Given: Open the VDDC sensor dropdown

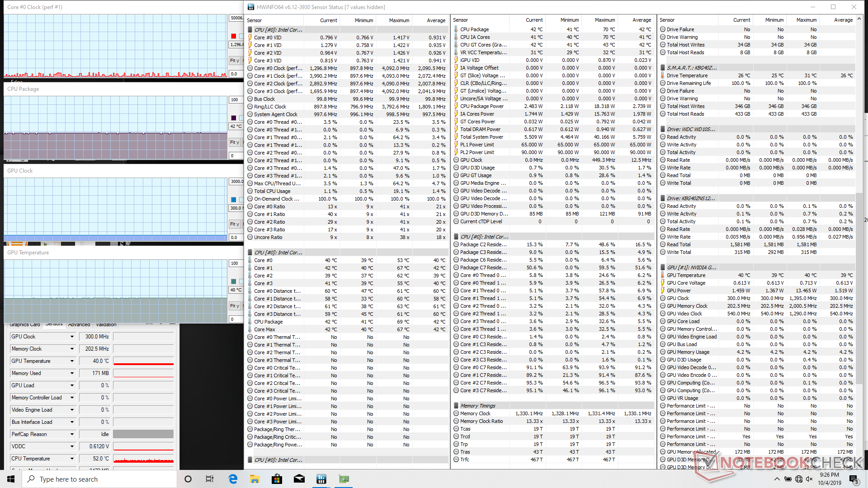Looking at the screenshot, I should click(x=72, y=446).
